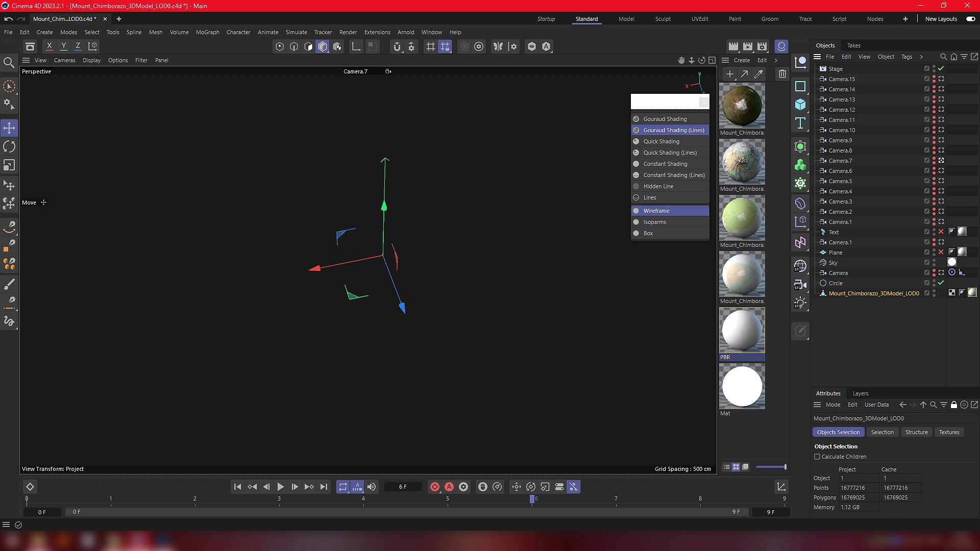Select the white Mat material swatch
The image size is (980, 551).
[x=742, y=386]
